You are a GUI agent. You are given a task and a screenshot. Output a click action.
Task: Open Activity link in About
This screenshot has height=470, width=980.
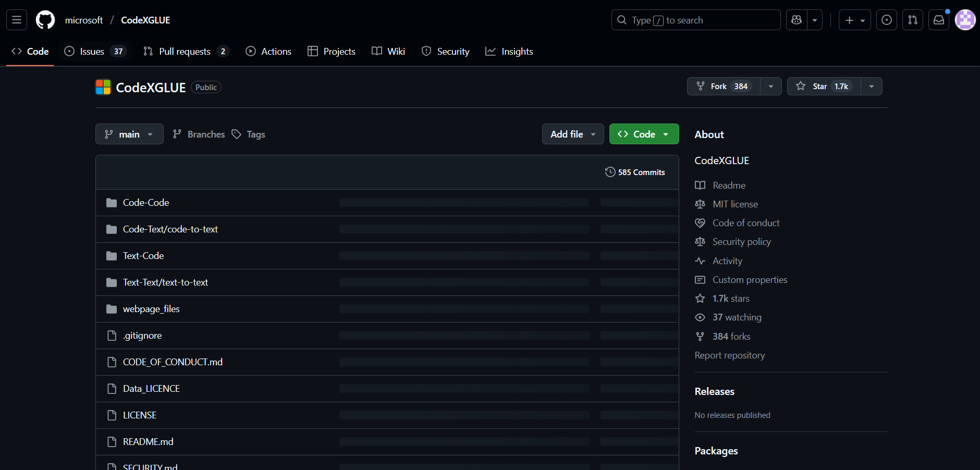click(x=718, y=261)
